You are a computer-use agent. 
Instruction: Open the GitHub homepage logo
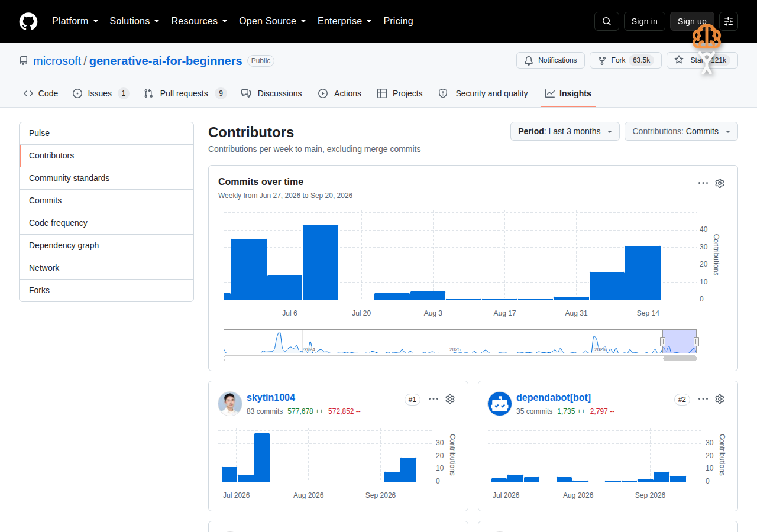28,21
